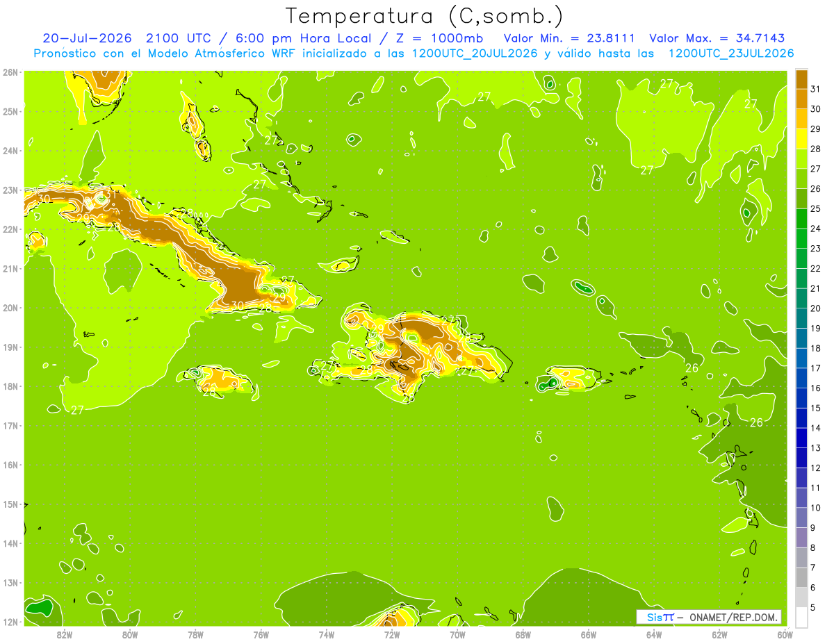Image resolution: width=834 pixels, height=644 pixels.
Task: Click the '24N' latitude axis label
Action: (x=10, y=151)
